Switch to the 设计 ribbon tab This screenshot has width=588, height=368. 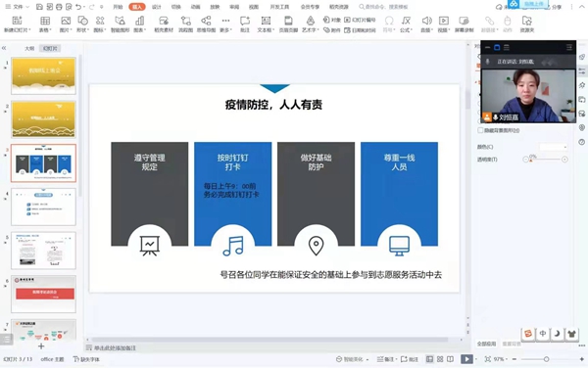point(157,7)
